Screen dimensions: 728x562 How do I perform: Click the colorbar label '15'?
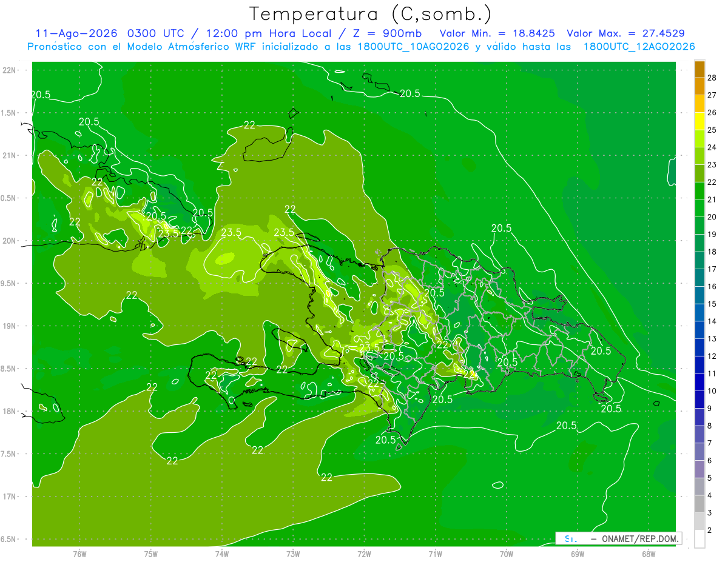pyautogui.click(x=712, y=304)
